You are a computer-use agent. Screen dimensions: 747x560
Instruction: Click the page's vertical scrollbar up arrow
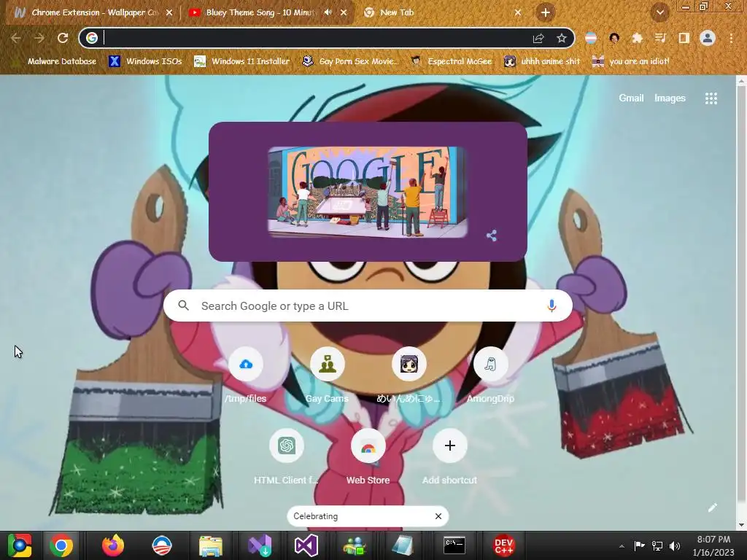741,81
